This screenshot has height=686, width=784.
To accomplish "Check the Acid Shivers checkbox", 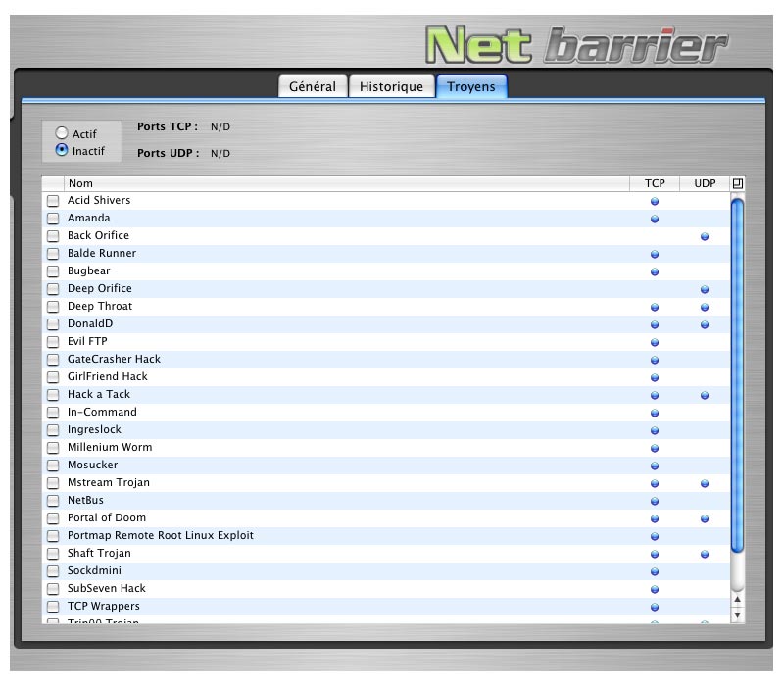I will coord(53,201).
